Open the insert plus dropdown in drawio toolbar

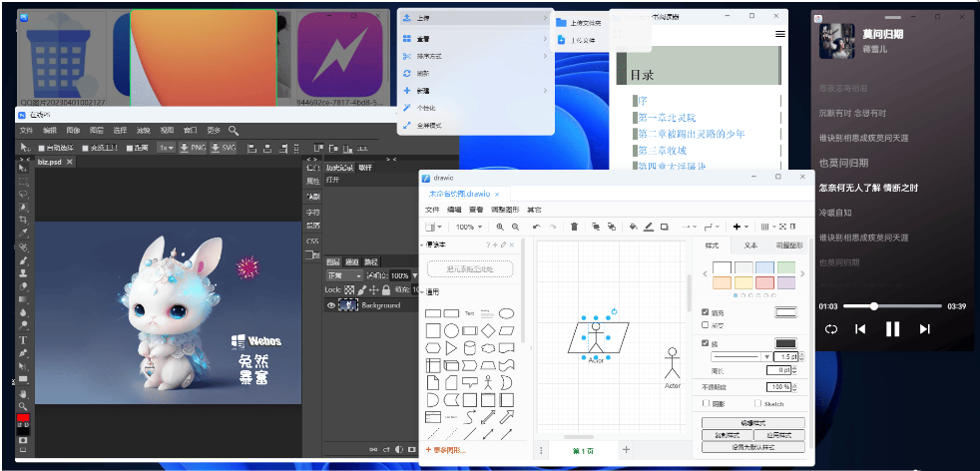click(740, 227)
